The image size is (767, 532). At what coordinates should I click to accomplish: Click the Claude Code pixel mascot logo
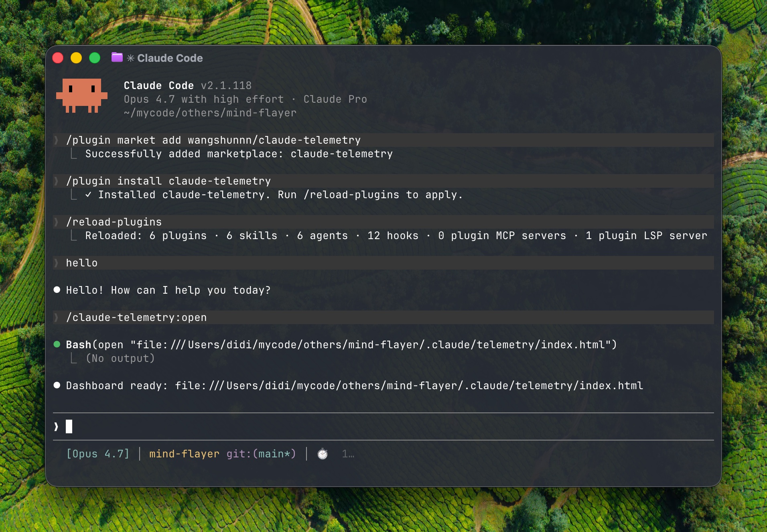tap(82, 96)
